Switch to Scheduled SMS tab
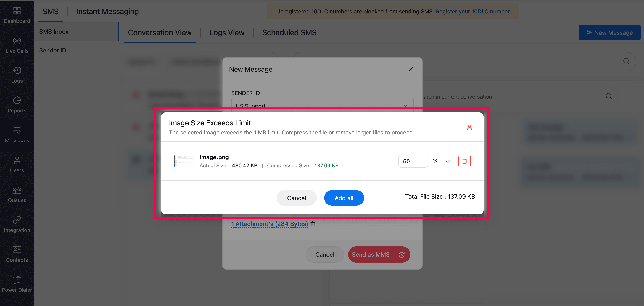The height and width of the screenshot is (306, 644). (x=289, y=32)
